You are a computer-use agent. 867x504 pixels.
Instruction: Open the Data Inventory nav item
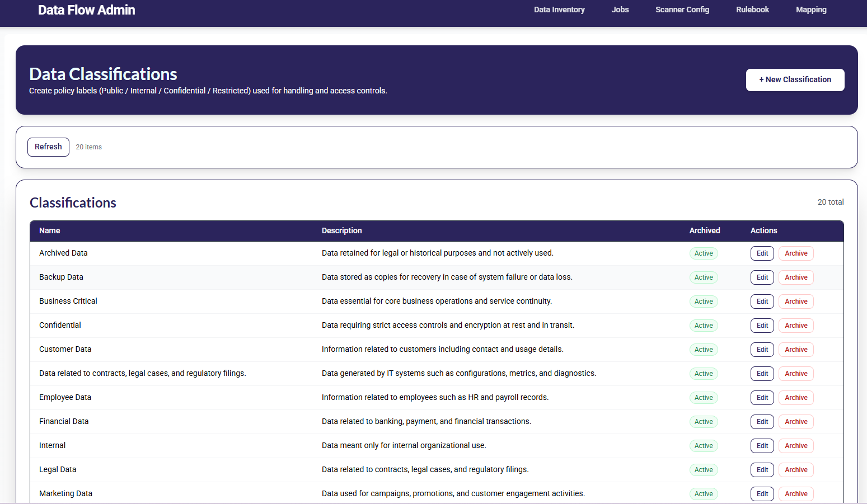click(x=559, y=10)
